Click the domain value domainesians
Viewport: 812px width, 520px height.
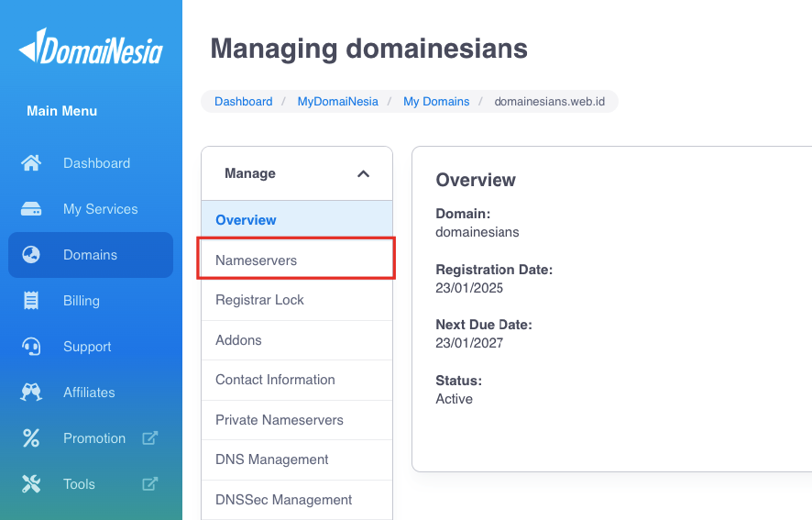(477, 232)
